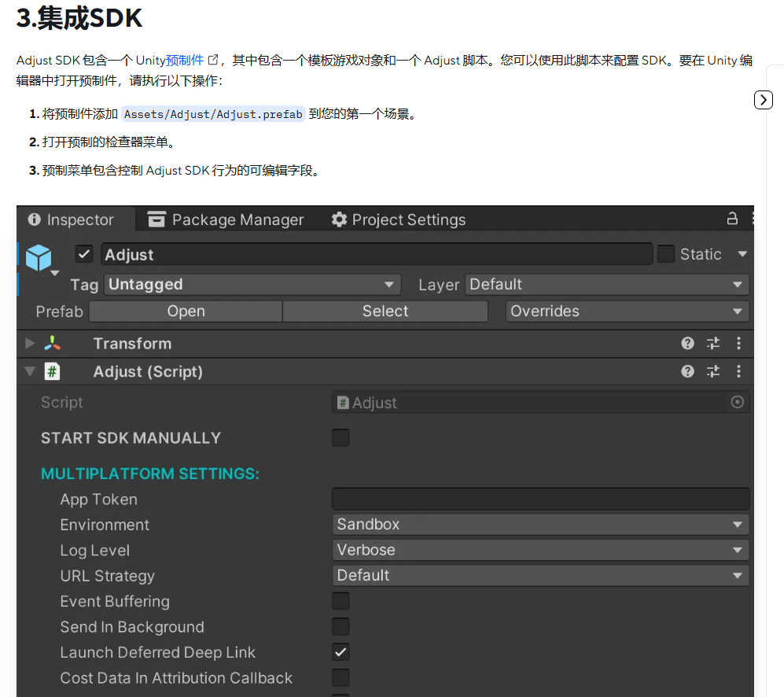Click the Log Level label

click(95, 551)
